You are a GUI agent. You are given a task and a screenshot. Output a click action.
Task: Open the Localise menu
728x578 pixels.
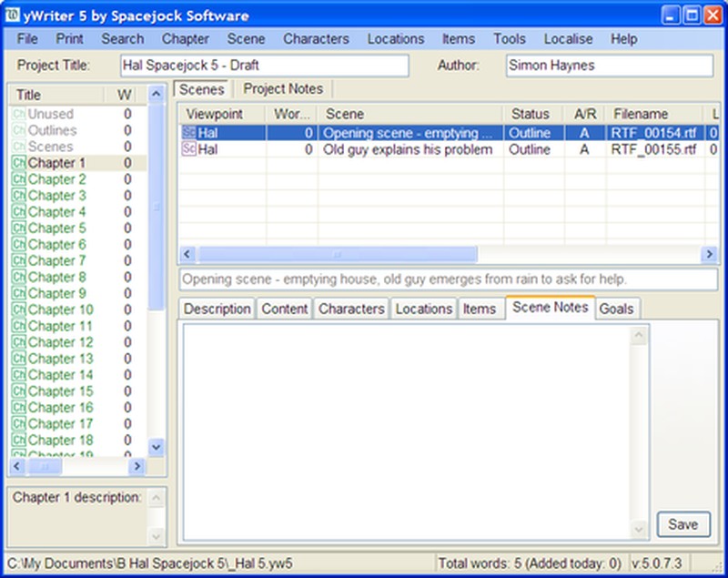tap(568, 38)
